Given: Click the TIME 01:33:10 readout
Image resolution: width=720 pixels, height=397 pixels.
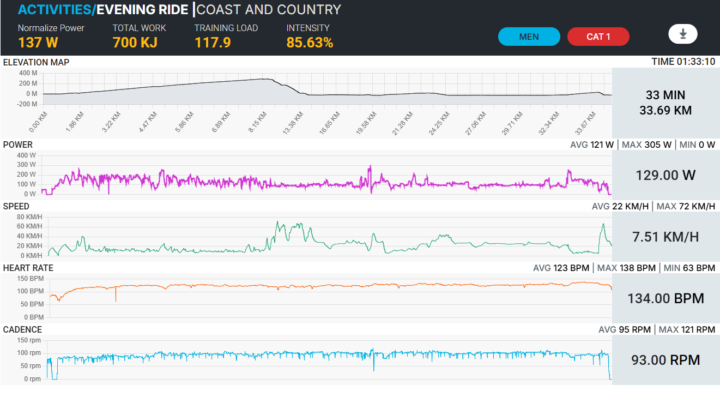Looking at the screenshot, I should click(x=683, y=62).
